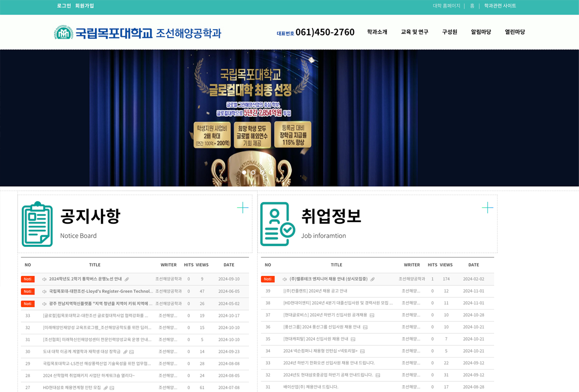This screenshot has width=579, height=392.
Task: Select the first banner slide dot
Action: tap(244, 172)
